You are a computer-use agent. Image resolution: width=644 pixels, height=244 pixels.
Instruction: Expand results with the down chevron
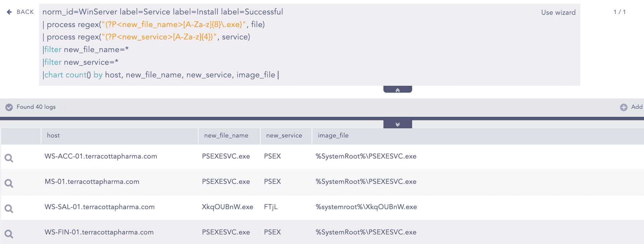pyautogui.click(x=397, y=124)
